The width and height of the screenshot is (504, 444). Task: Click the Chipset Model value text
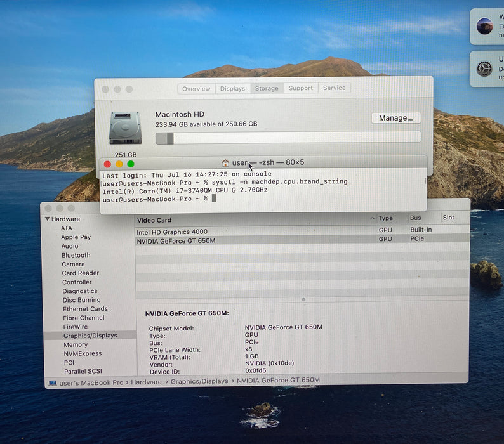coord(283,327)
